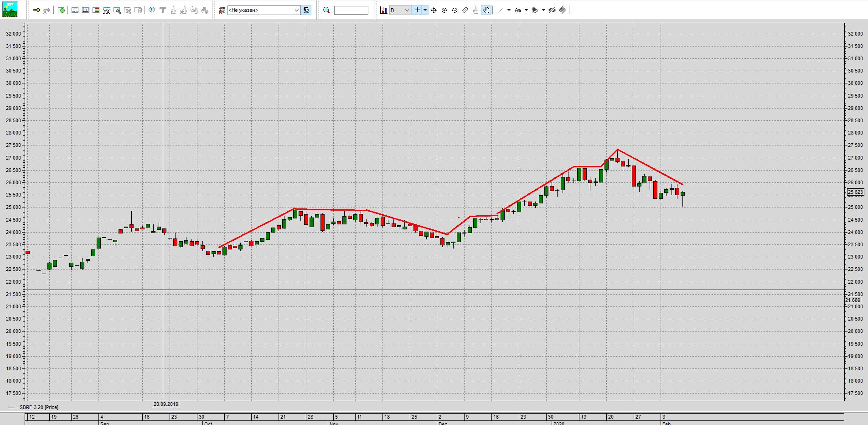
Task: Click the 20.09.2019 date marker label
Action: pos(166,404)
